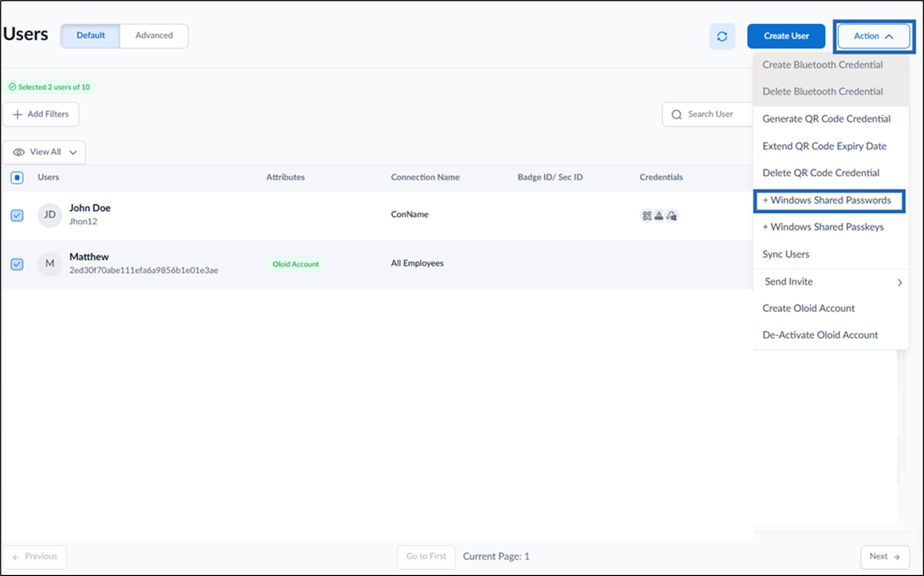Click QR code credential icon for John Doe

point(647,215)
